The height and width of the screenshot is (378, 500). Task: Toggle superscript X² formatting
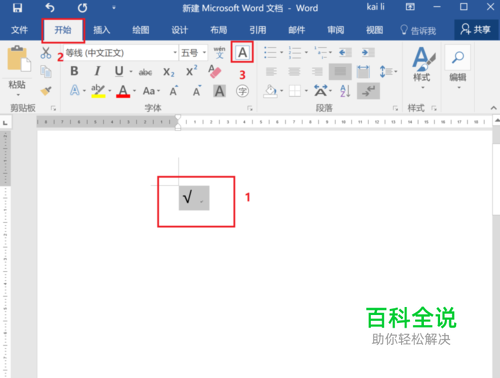[x=191, y=71]
